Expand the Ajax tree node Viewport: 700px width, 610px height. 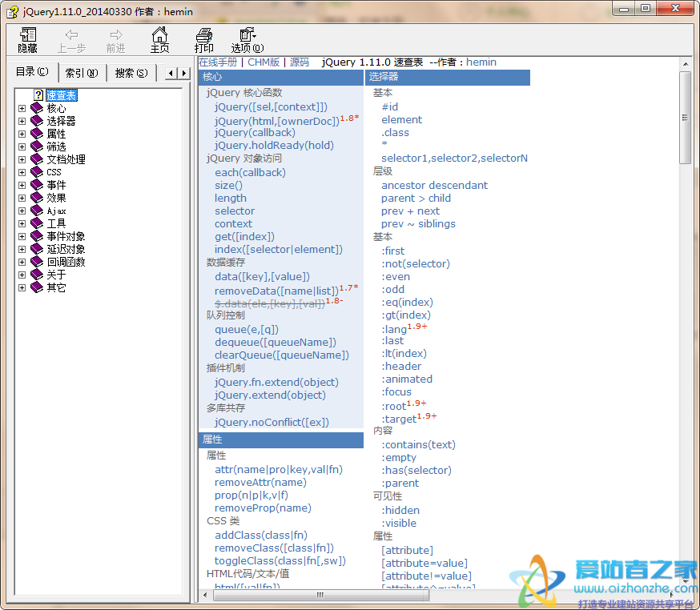[x=22, y=211]
